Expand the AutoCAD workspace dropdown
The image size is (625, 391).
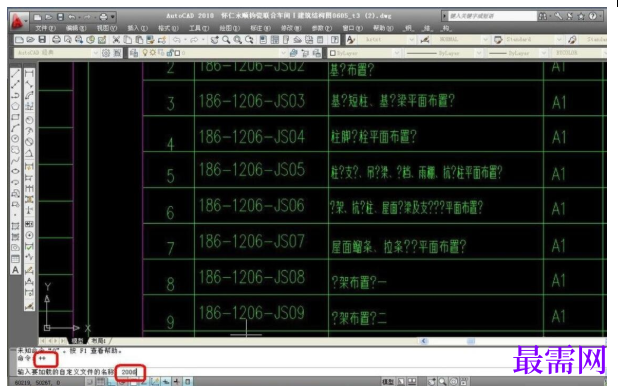tap(95, 53)
